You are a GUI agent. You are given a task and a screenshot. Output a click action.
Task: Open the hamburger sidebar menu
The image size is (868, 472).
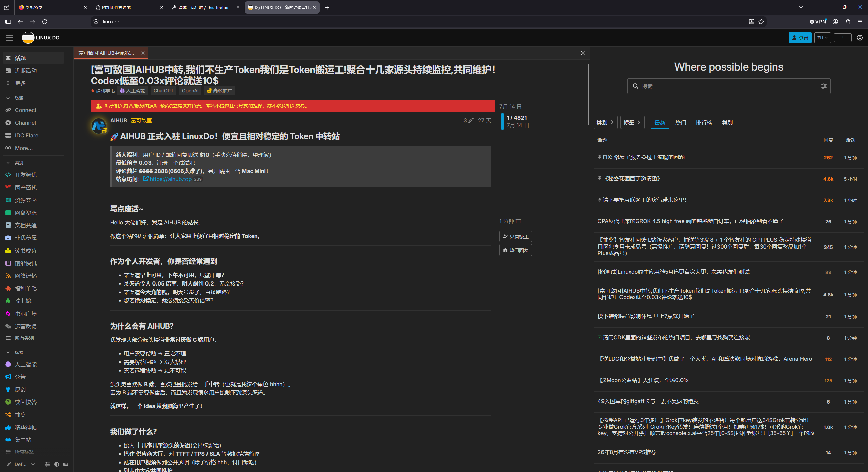(x=9, y=38)
